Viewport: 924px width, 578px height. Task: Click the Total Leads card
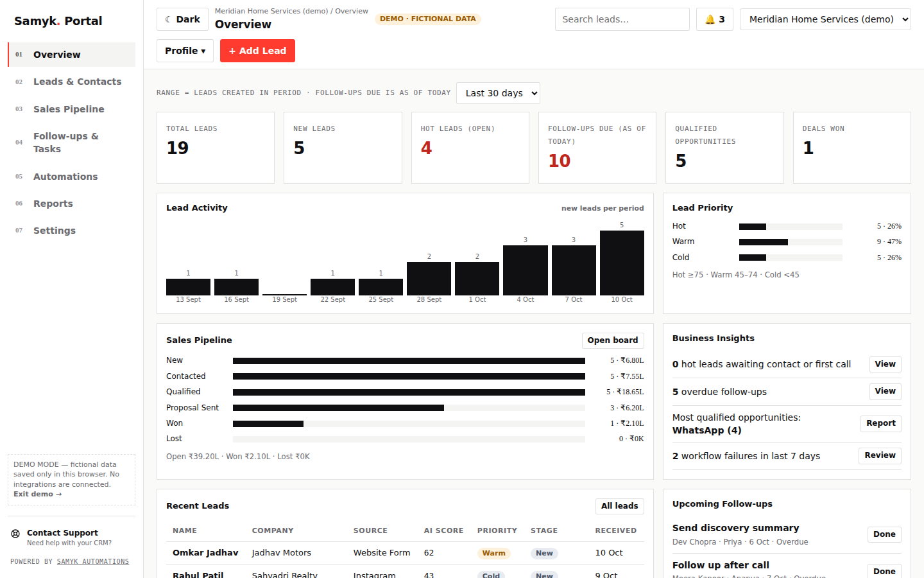(x=216, y=148)
